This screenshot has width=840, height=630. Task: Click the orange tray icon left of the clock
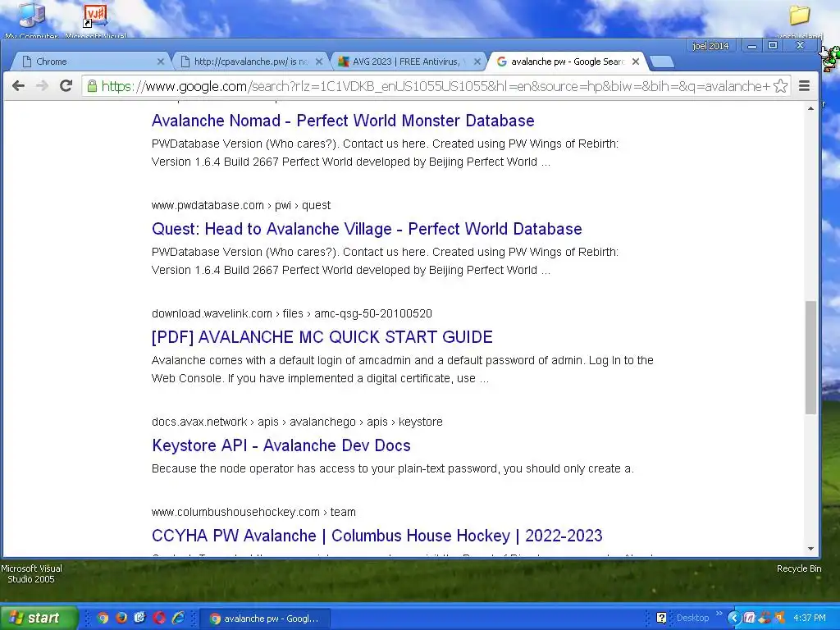click(x=779, y=619)
